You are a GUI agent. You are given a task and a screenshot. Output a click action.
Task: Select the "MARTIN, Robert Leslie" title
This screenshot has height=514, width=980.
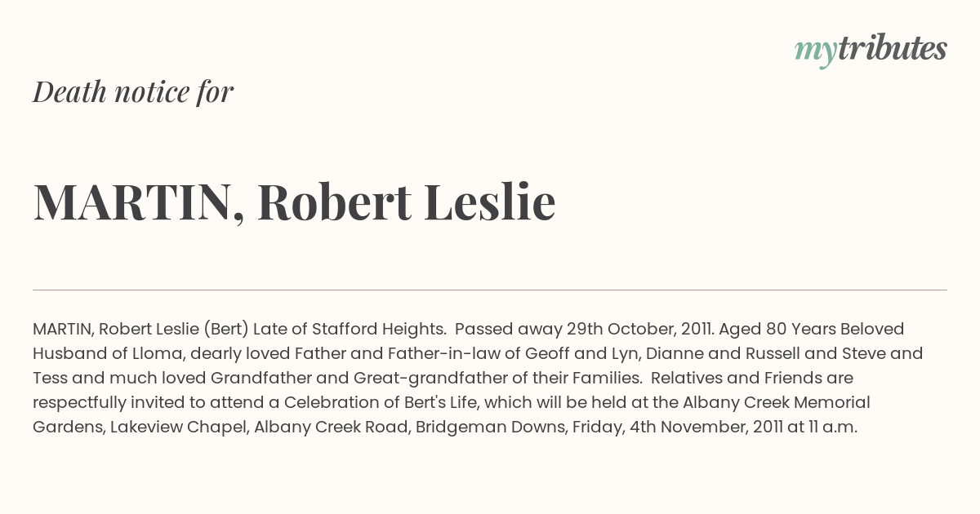pyautogui.click(x=294, y=202)
